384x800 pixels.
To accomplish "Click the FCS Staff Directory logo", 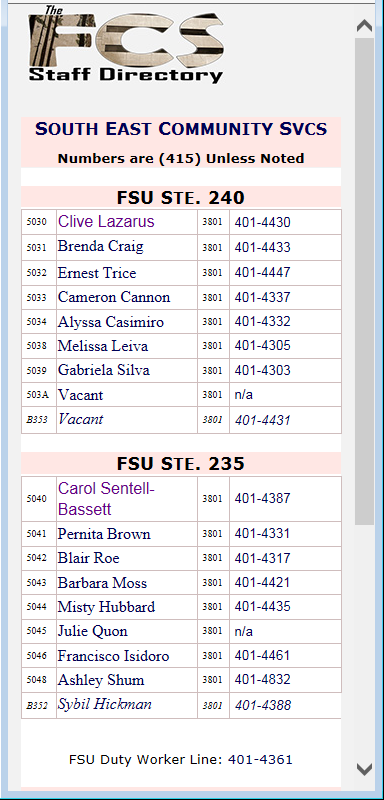I will 125,45.
